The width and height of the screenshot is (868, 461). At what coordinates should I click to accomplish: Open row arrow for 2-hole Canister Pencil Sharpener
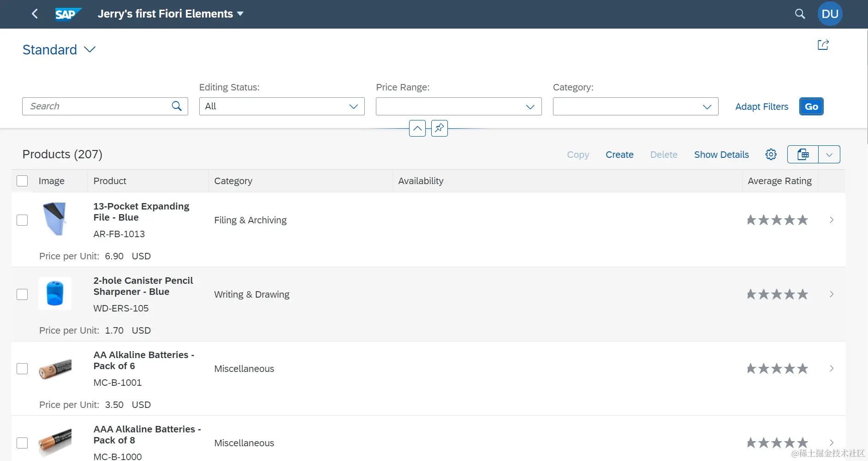click(832, 294)
